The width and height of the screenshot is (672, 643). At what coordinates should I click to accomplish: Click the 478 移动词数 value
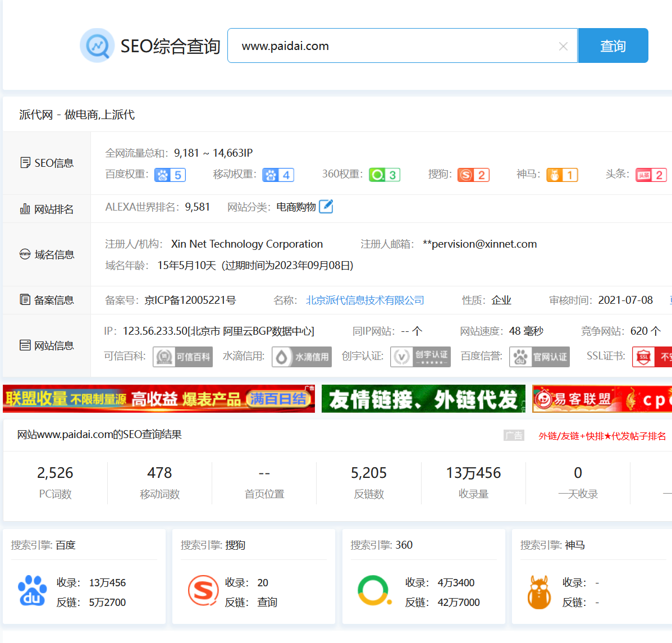[x=159, y=473]
